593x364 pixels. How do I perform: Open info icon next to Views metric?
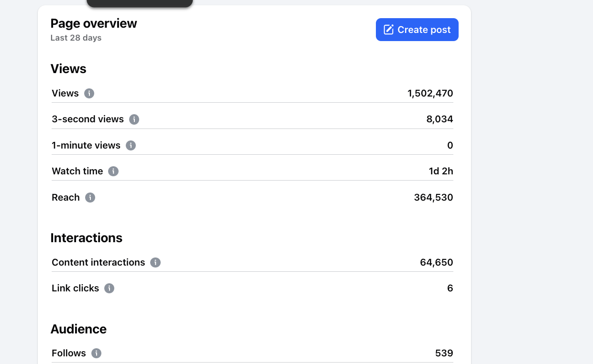coord(89,93)
